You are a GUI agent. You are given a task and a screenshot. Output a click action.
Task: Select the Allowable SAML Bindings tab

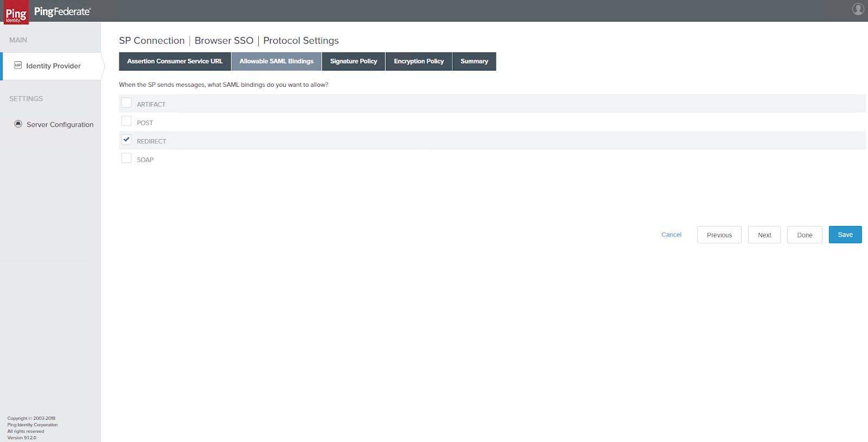click(x=276, y=61)
